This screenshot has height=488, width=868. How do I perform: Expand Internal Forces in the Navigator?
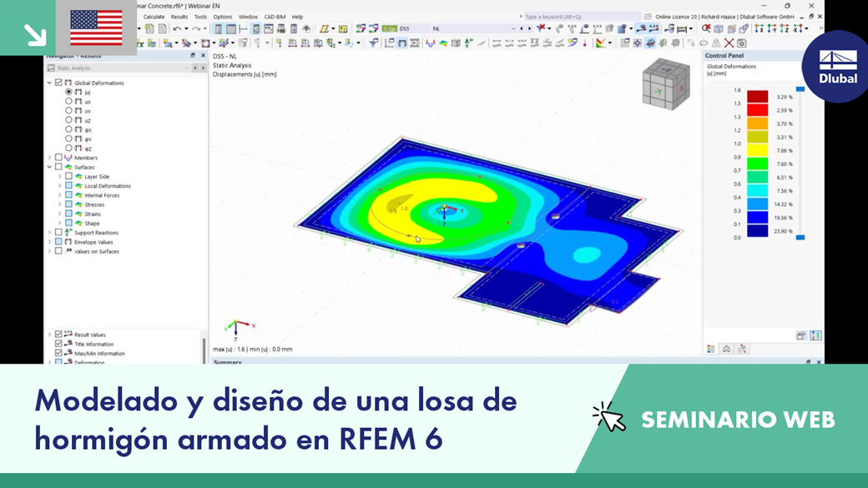pyautogui.click(x=59, y=195)
